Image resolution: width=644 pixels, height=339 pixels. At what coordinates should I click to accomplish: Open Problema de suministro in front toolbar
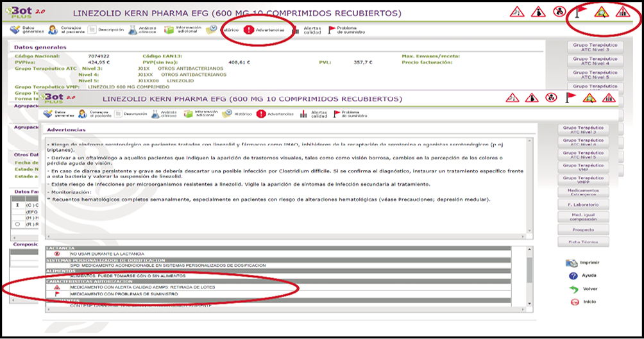(345, 114)
